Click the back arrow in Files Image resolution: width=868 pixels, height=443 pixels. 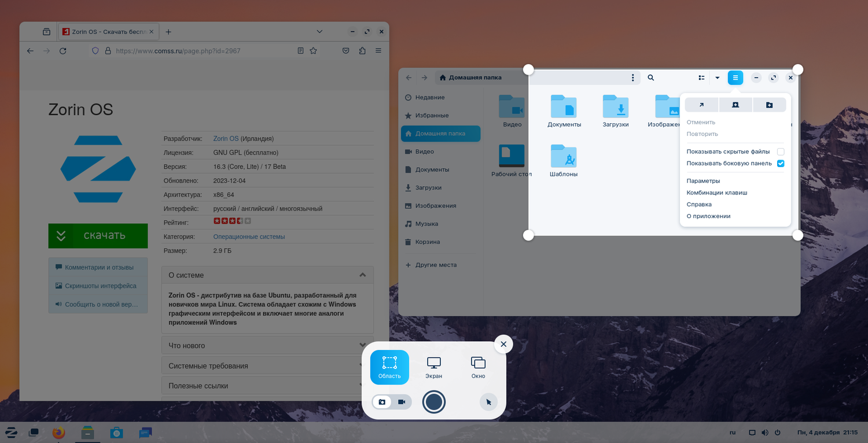(x=409, y=77)
